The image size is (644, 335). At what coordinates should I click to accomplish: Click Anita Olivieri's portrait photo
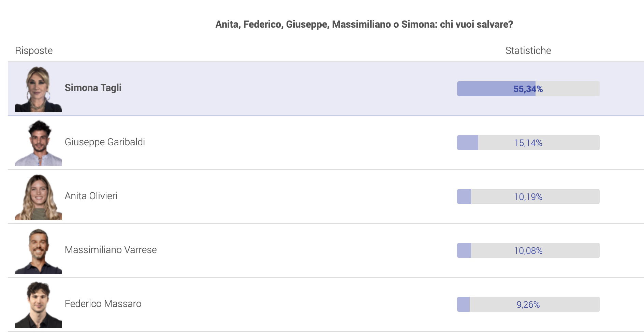[x=39, y=196]
